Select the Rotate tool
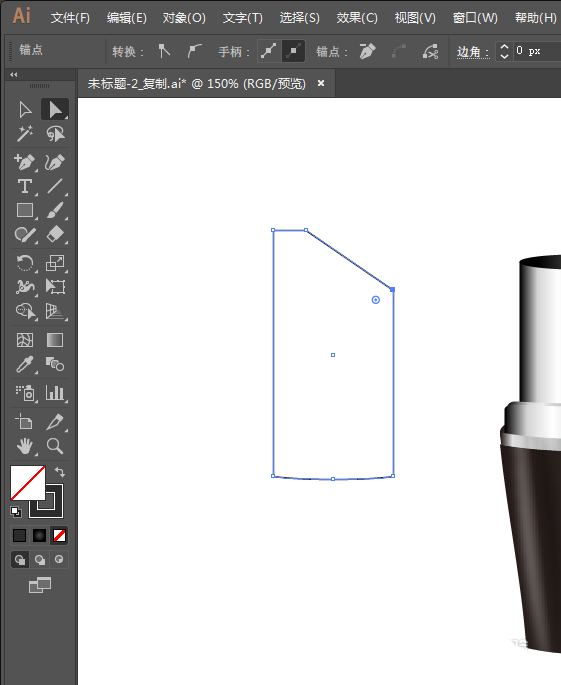Screen dimensions: 561x685 click(25, 263)
